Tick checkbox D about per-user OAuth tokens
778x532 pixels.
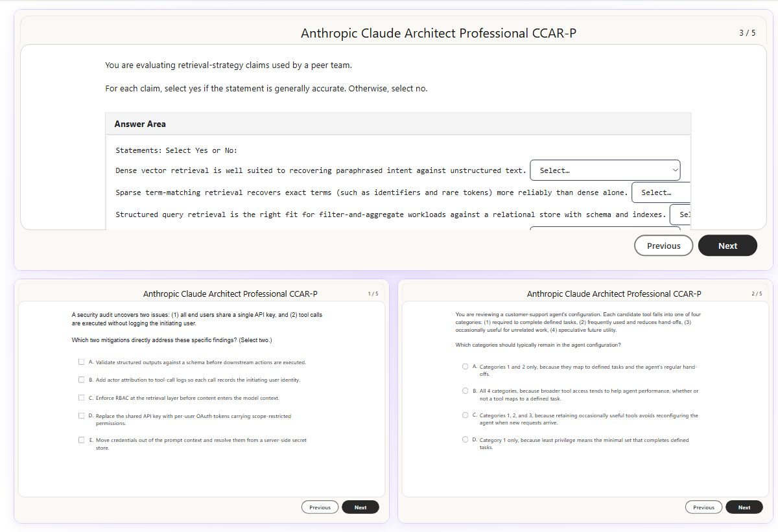click(x=82, y=416)
